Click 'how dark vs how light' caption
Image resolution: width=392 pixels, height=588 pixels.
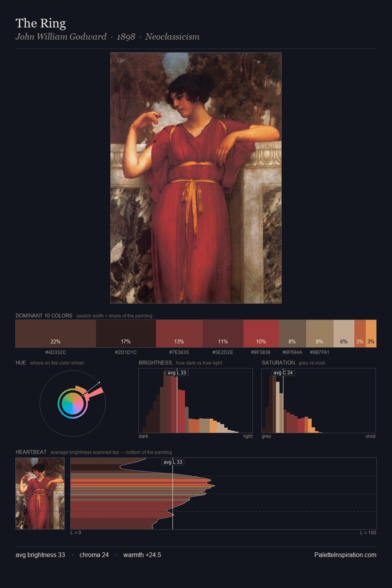[x=199, y=363]
